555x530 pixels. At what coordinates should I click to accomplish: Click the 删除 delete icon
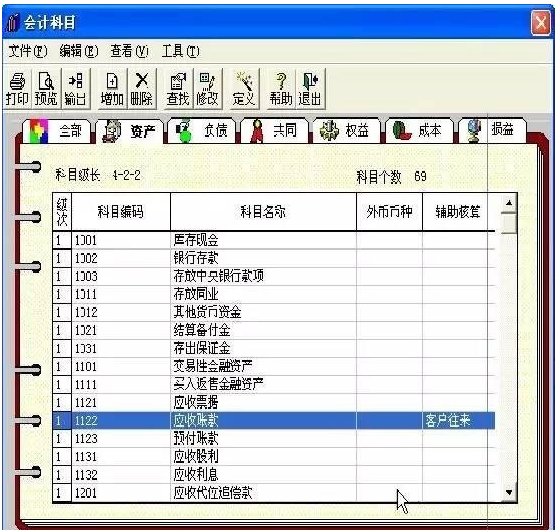click(x=142, y=89)
